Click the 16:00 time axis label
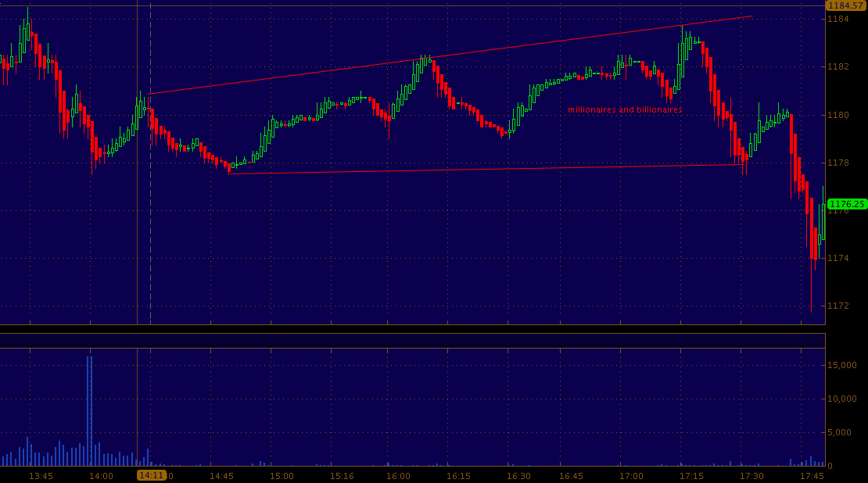 click(399, 477)
